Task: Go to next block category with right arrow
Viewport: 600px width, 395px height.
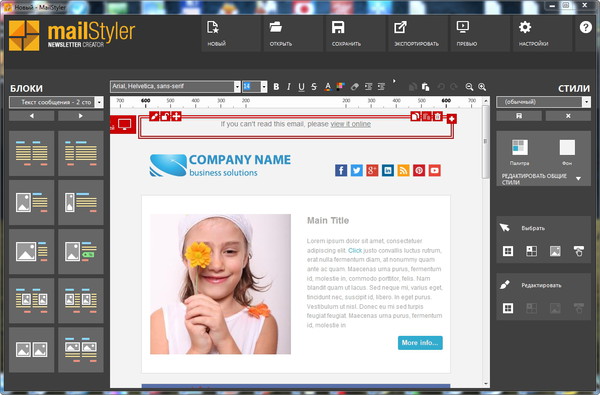Action: [x=81, y=116]
